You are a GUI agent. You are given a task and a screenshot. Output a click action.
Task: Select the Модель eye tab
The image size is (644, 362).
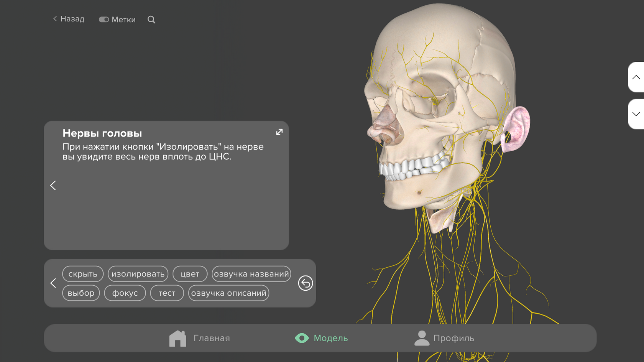(321, 338)
